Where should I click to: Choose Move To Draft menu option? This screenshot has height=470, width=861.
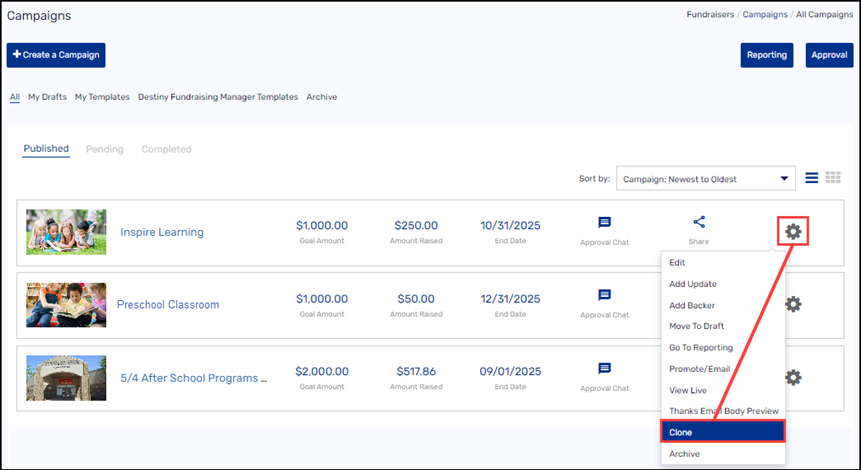coord(696,326)
